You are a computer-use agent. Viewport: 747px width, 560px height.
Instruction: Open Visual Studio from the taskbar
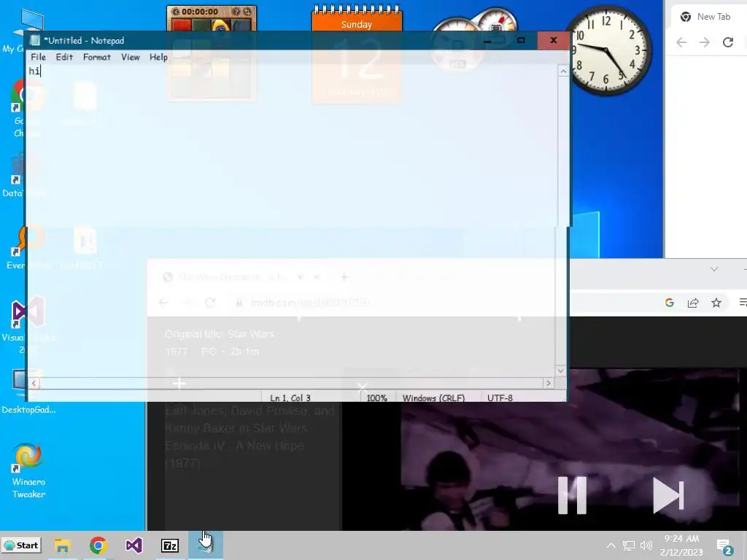click(x=134, y=545)
